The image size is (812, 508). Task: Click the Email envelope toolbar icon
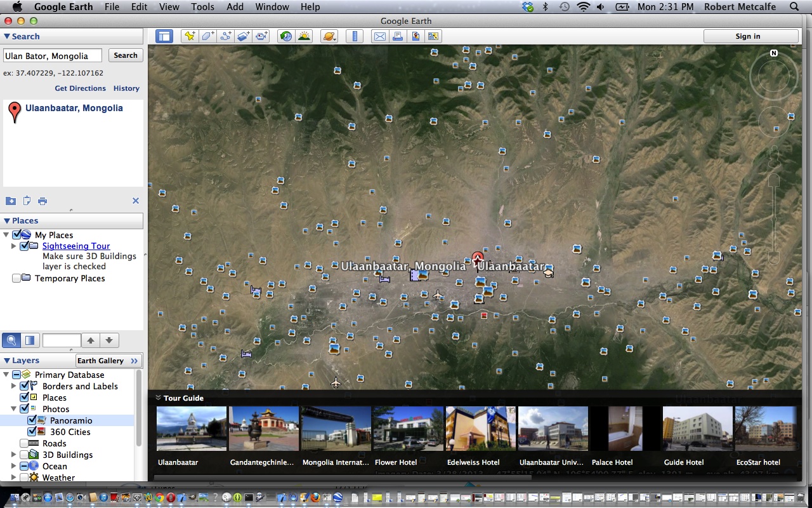click(x=379, y=36)
